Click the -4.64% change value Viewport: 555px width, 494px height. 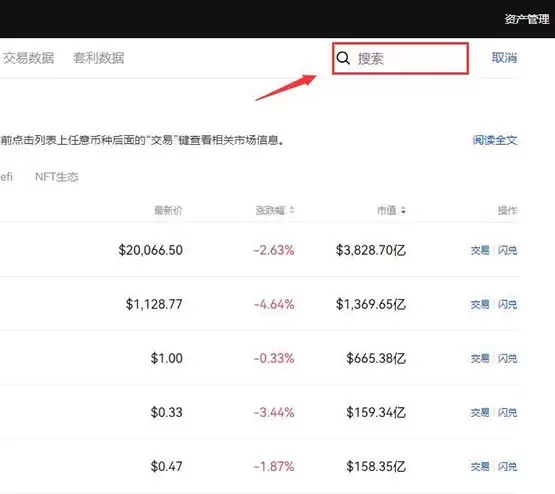(x=274, y=304)
